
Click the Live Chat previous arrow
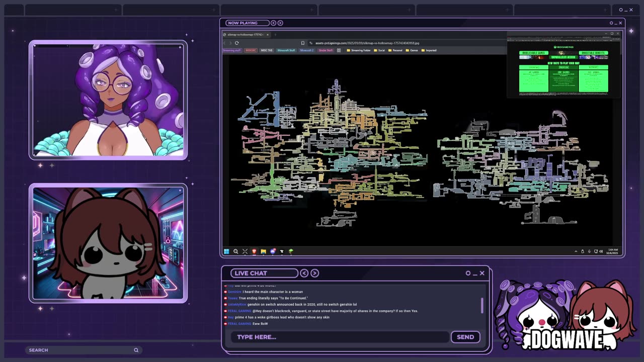point(304,273)
